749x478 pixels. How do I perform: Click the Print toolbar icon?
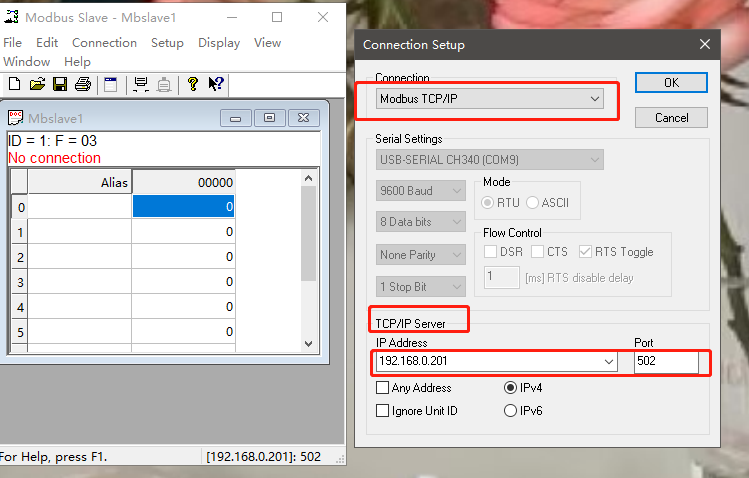click(83, 84)
